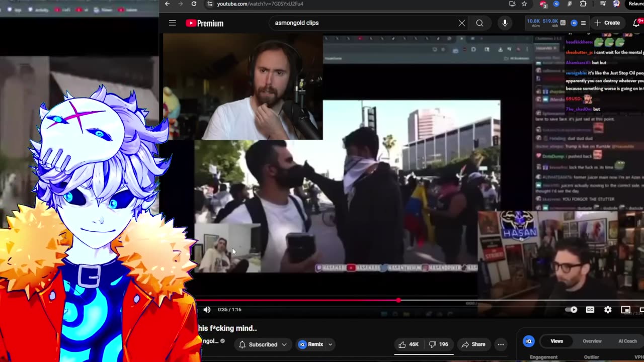Mute the video volume

pos(207,310)
